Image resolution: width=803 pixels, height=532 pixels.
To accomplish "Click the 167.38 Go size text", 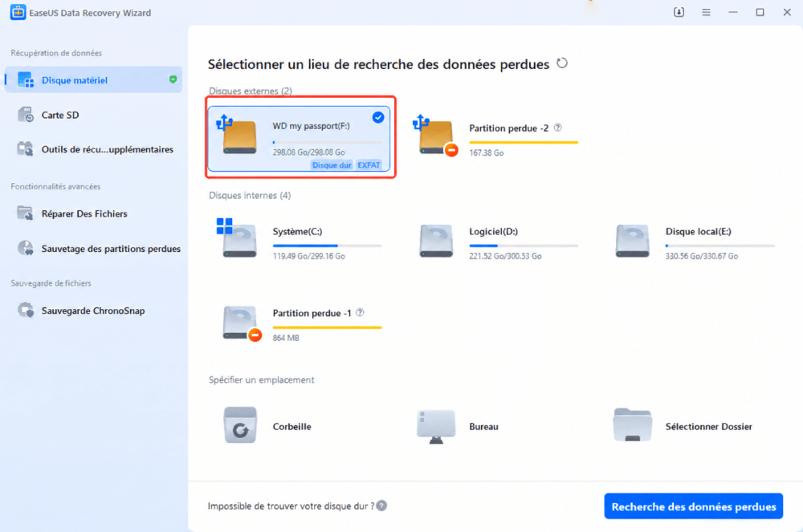I will coord(486,153).
